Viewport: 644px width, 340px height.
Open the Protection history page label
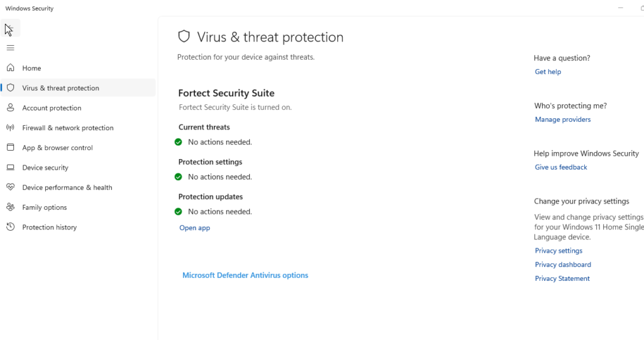click(x=49, y=228)
